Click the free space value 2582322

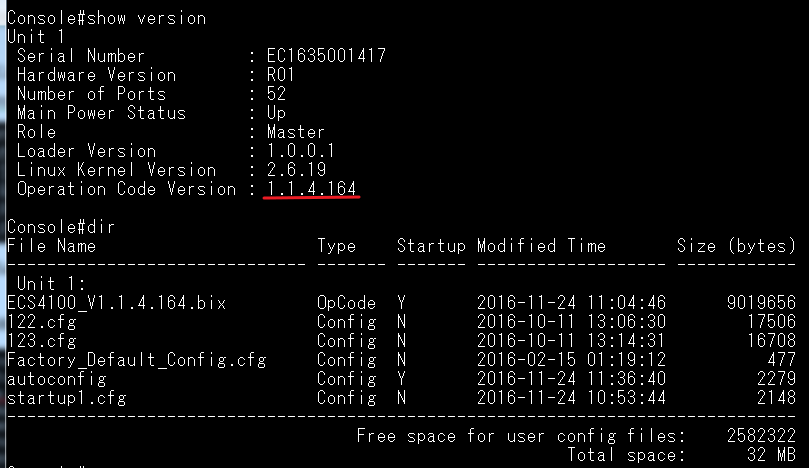pos(761,436)
